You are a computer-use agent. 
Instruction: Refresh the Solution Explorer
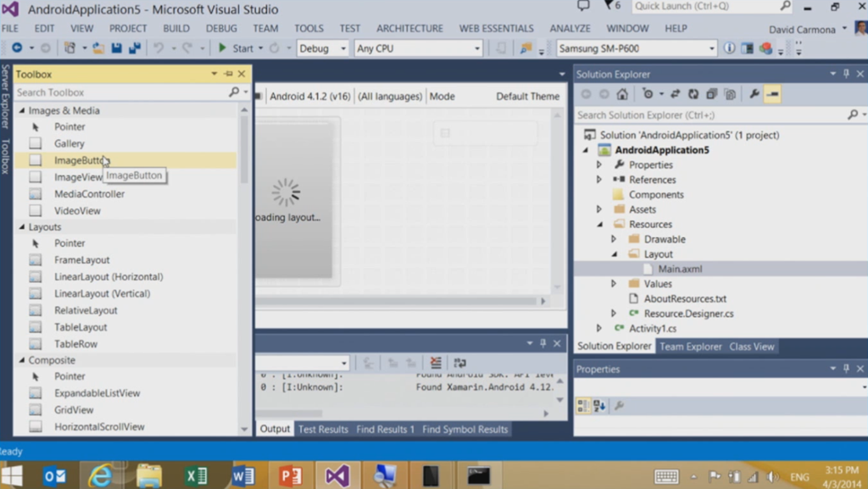point(693,94)
